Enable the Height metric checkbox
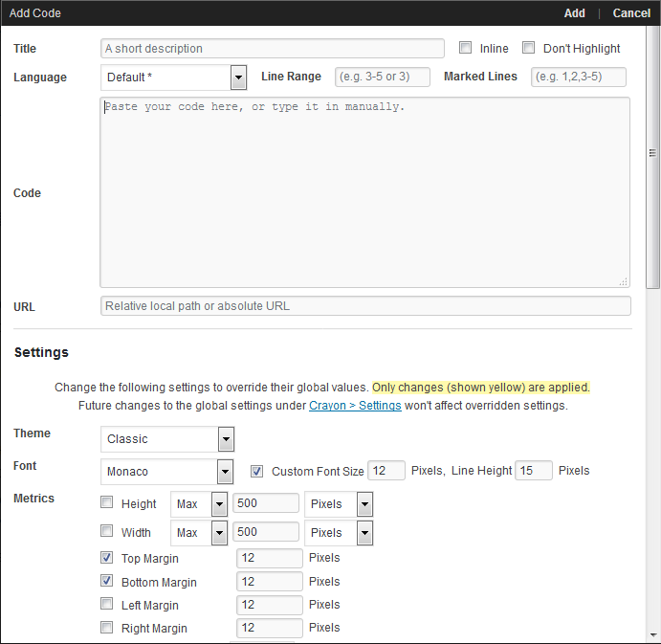 106,502
